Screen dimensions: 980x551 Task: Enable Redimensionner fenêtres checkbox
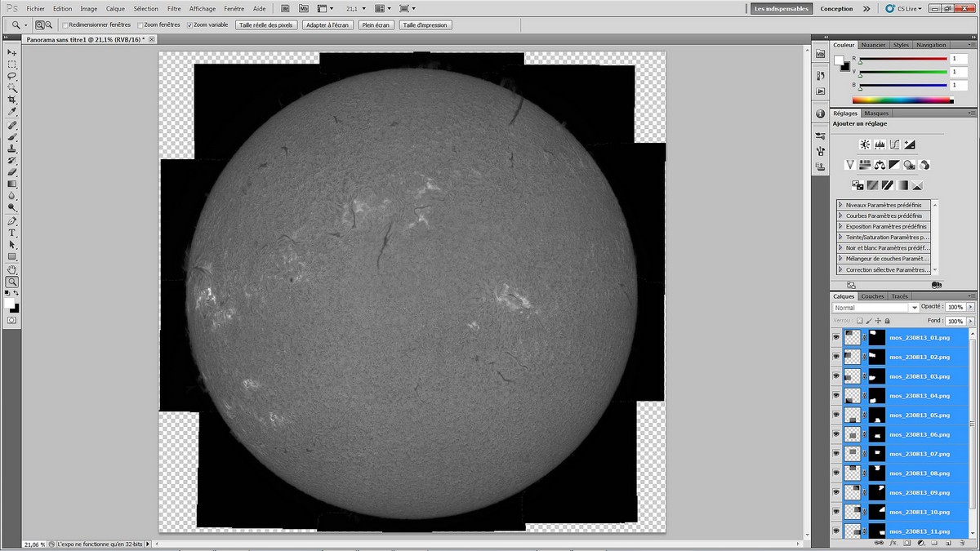pyautogui.click(x=65, y=25)
